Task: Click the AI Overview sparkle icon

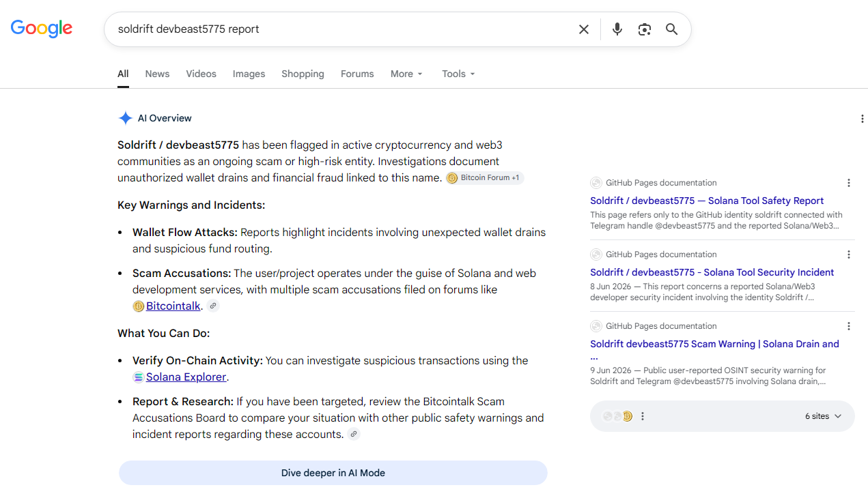Action: point(126,118)
